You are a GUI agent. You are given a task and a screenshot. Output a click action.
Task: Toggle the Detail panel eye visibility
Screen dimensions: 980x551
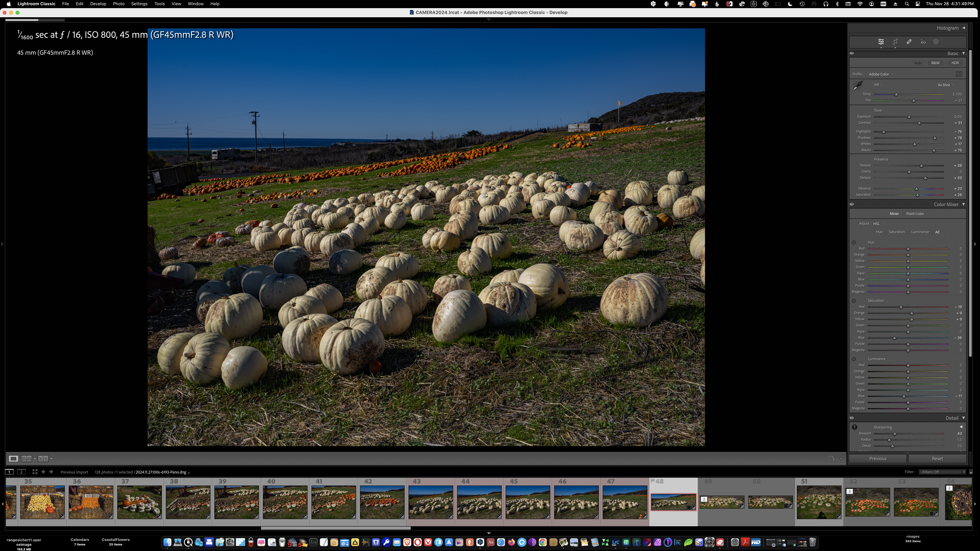click(852, 418)
